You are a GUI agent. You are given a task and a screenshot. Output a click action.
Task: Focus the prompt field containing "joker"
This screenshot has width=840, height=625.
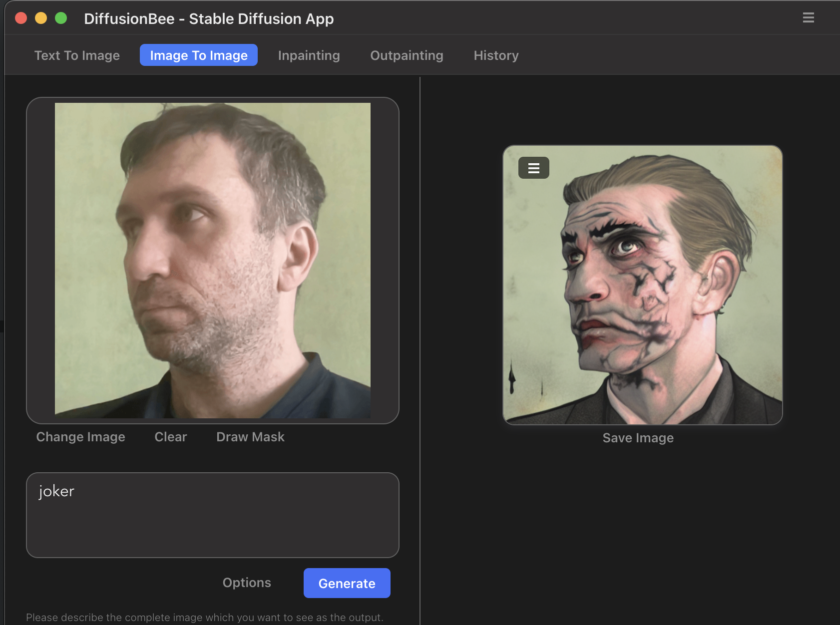pos(212,515)
